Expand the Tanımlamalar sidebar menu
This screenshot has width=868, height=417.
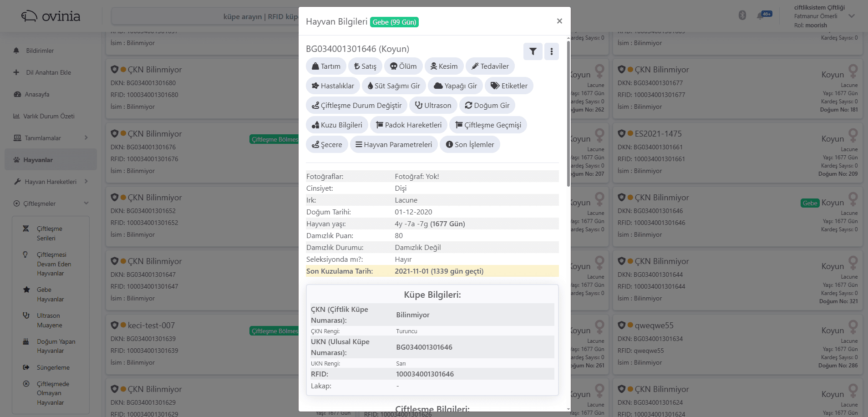pos(51,138)
